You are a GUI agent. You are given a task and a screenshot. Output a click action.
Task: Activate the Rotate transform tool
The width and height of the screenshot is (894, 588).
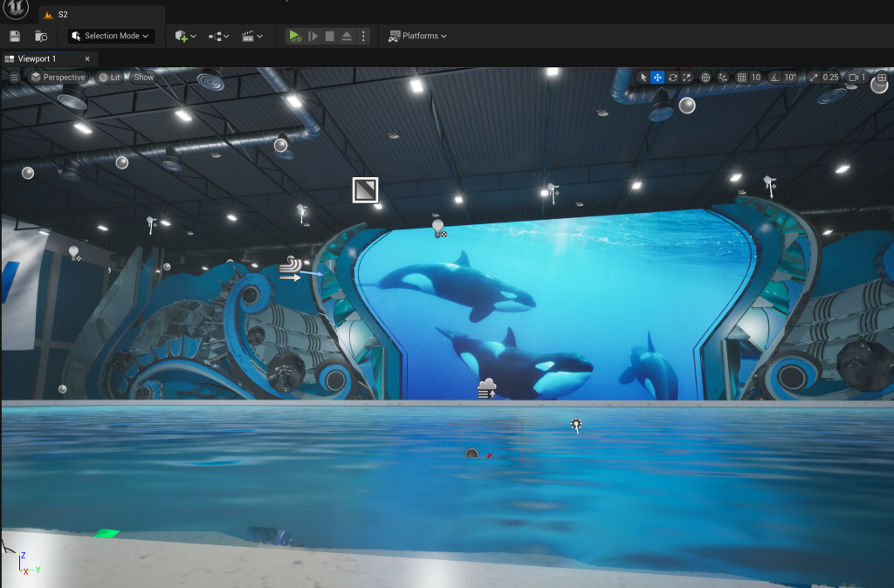point(672,77)
